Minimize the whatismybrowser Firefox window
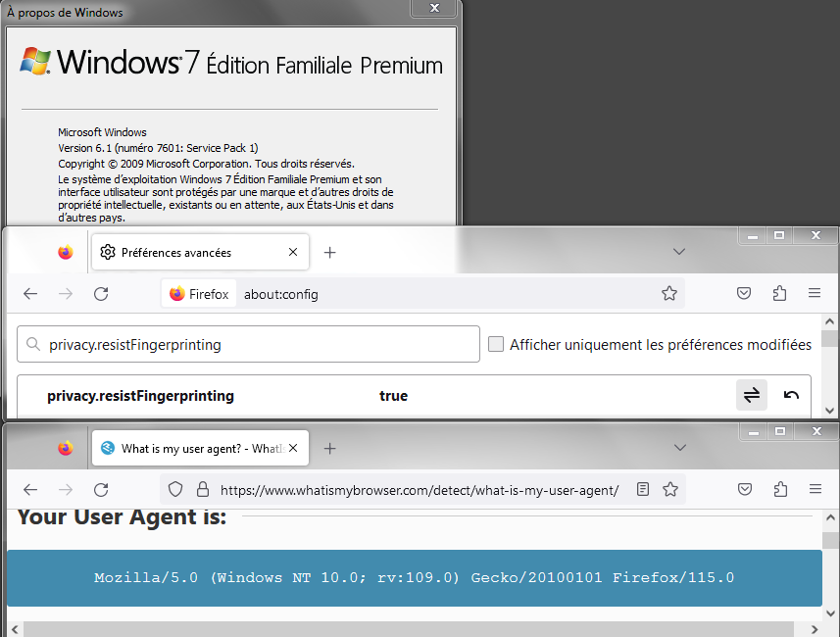This screenshot has height=637, width=840. click(x=754, y=432)
